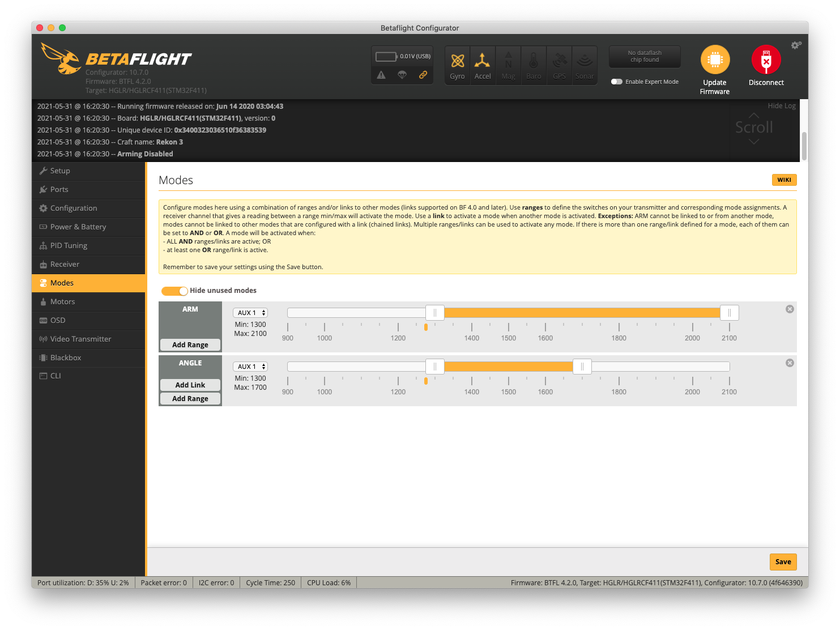Screen dimensions: 840x630
Task: Click the Accel sensor icon
Action: [483, 65]
